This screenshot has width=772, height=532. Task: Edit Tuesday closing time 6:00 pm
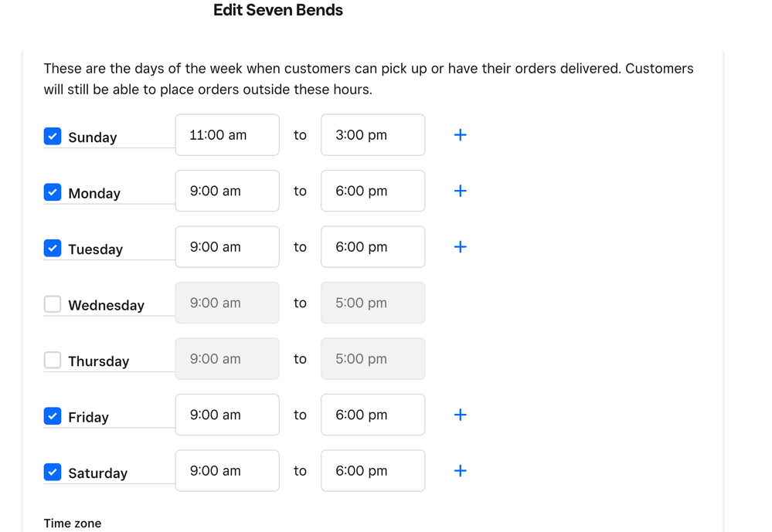(372, 247)
